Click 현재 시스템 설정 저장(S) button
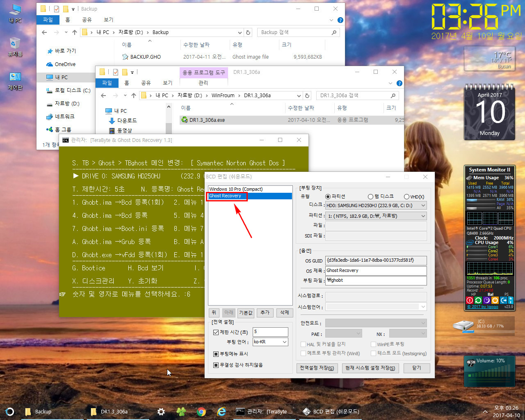This screenshot has width=525, height=420. (x=370, y=368)
